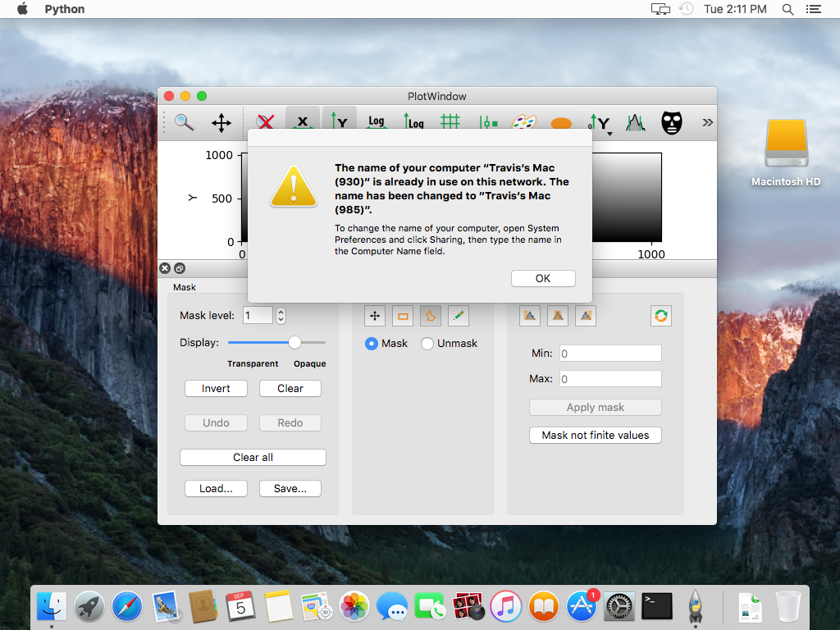
Task: Open Safari from the Dock
Action: [127, 606]
